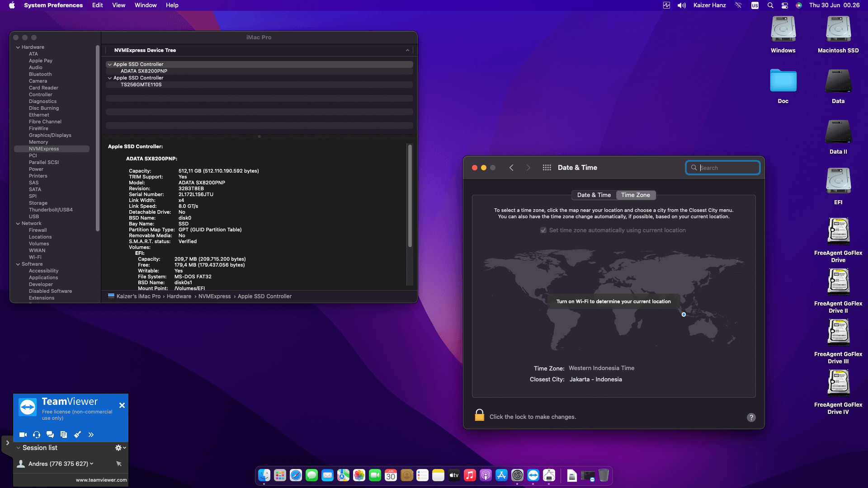Toggle set time zone automatically checkbox
The image size is (868, 488).
pyautogui.click(x=543, y=230)
